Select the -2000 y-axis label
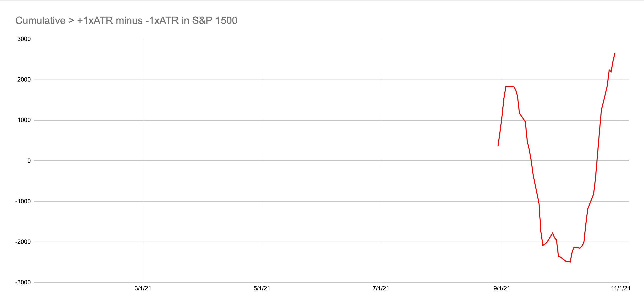This screenshot has height=307, width=644. [23, 242]
